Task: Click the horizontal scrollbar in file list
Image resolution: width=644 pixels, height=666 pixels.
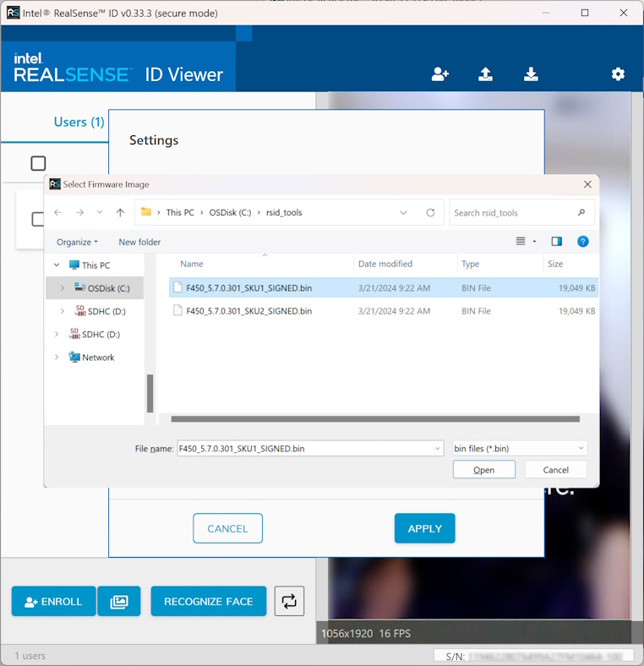Action: tap(375, 418)
